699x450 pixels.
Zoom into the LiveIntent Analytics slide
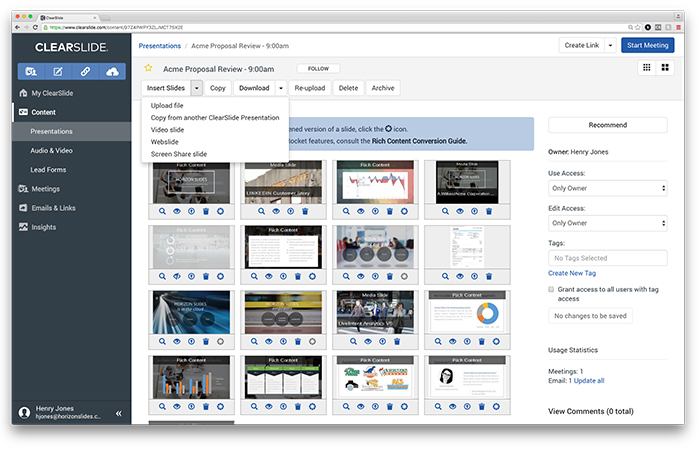coord(353,342)
